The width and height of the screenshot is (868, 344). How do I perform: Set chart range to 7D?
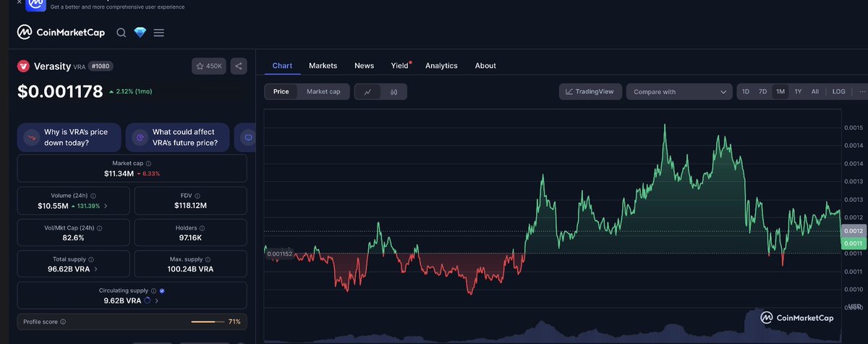(x=762, y=92)
